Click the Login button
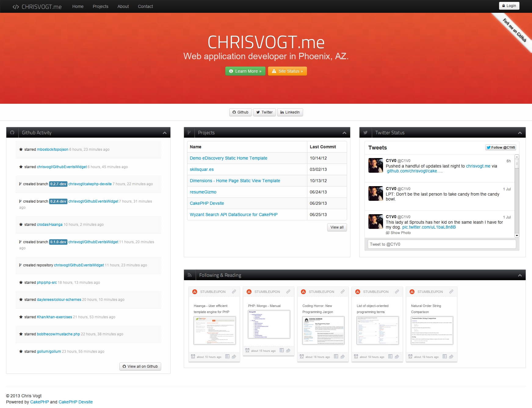The height and width of the screenshot is (408, 532). pyautogui.click(x=509, y=5)
